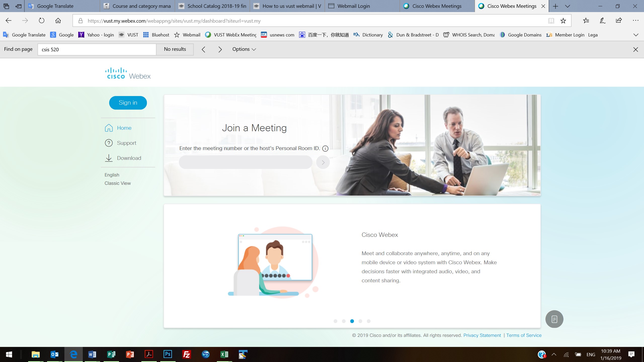
Task: Refresh the current page
Action: pyautogui.click(x=42, y=21)
